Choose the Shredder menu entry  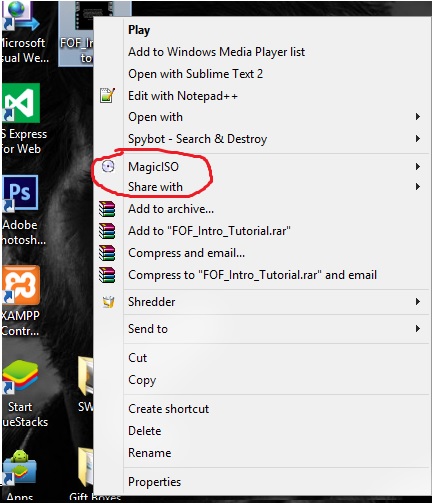point(152,302)
